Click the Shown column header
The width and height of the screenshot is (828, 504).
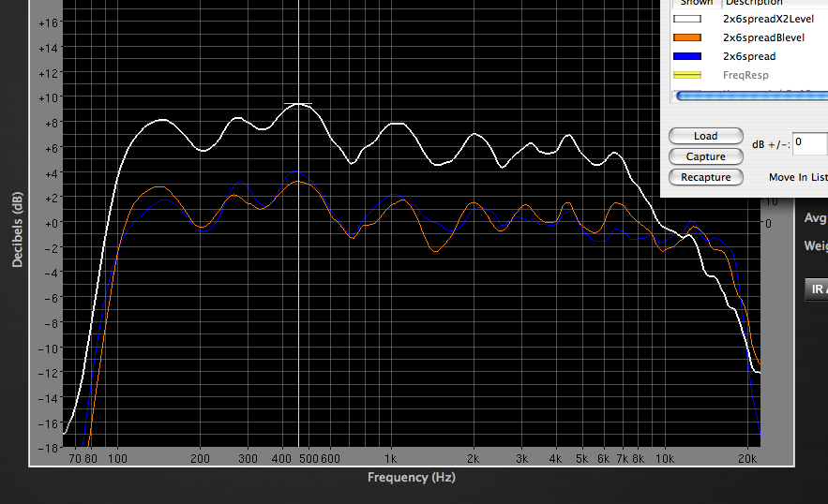tap(696, 3)
